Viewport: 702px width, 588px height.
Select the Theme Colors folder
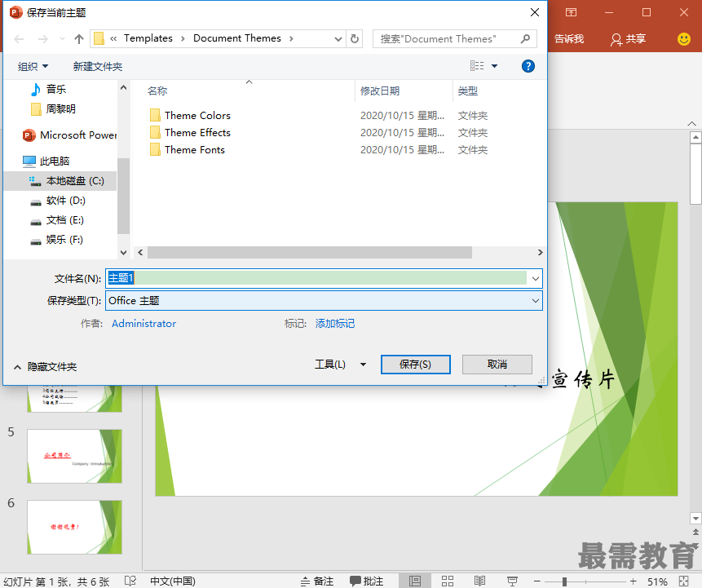[190, 116]
